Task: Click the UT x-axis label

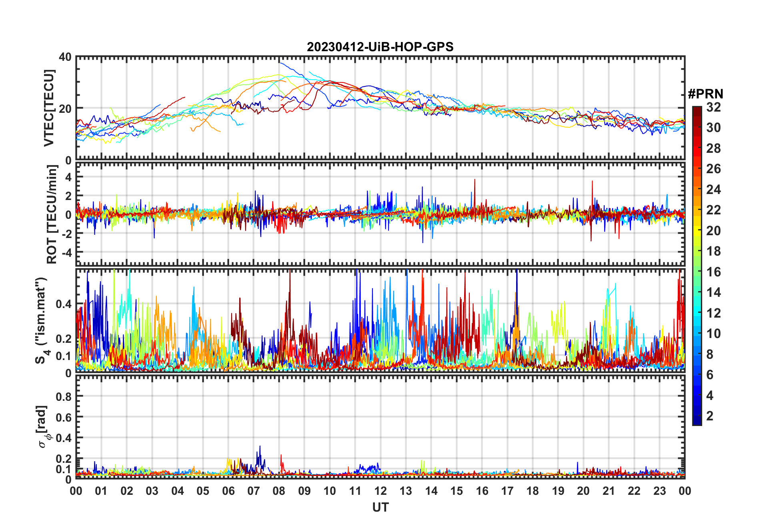Action: pyautogui.click(x=380, y=508)
